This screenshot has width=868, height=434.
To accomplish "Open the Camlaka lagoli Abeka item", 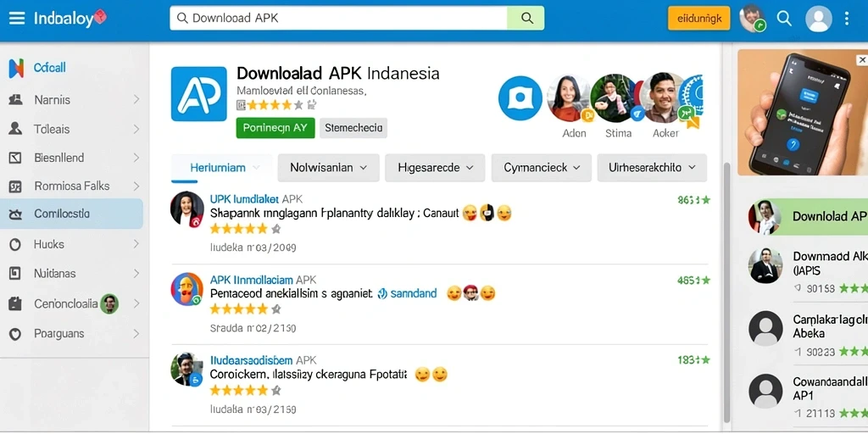I will click(x=808, y=334).
